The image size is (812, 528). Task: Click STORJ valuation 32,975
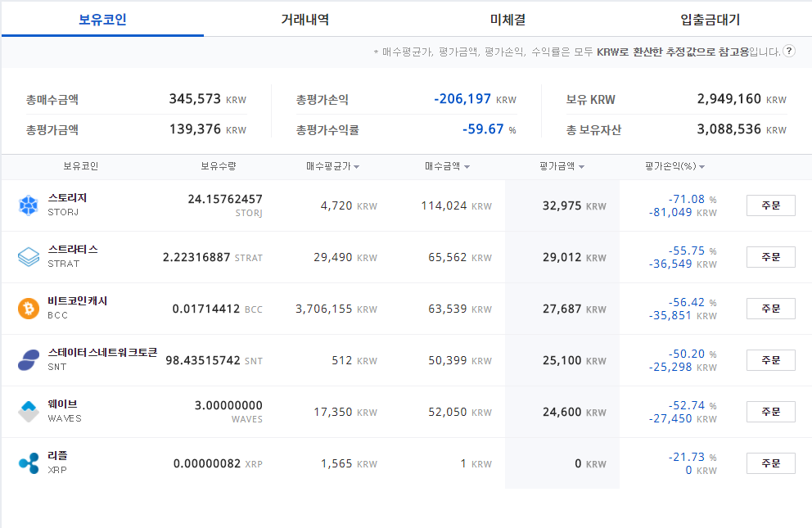tap(562, 205)
